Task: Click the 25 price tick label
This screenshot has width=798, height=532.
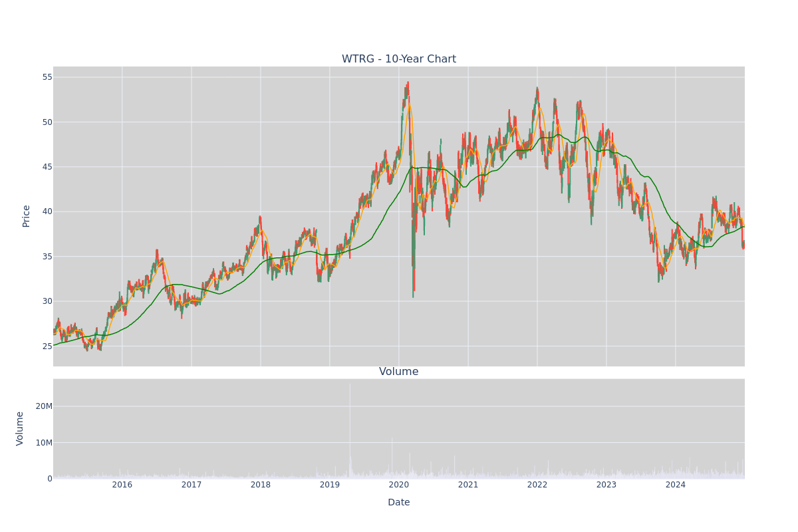Action: 47,346
